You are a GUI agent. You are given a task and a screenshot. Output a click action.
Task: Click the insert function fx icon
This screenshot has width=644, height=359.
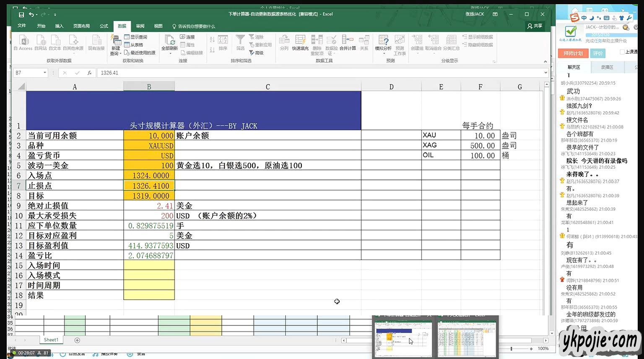[x=89, y=73]
